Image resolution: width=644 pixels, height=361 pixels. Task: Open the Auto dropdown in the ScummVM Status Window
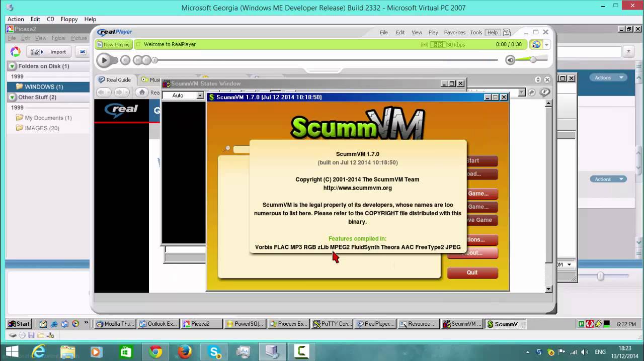coord(200,96)
